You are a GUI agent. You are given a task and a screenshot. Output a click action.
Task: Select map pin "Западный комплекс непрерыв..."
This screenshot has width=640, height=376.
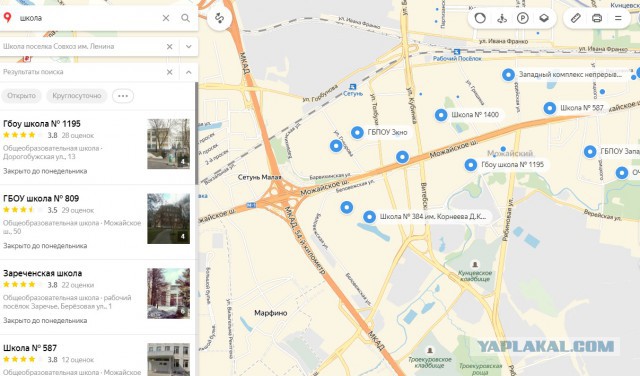click(508, 75)
